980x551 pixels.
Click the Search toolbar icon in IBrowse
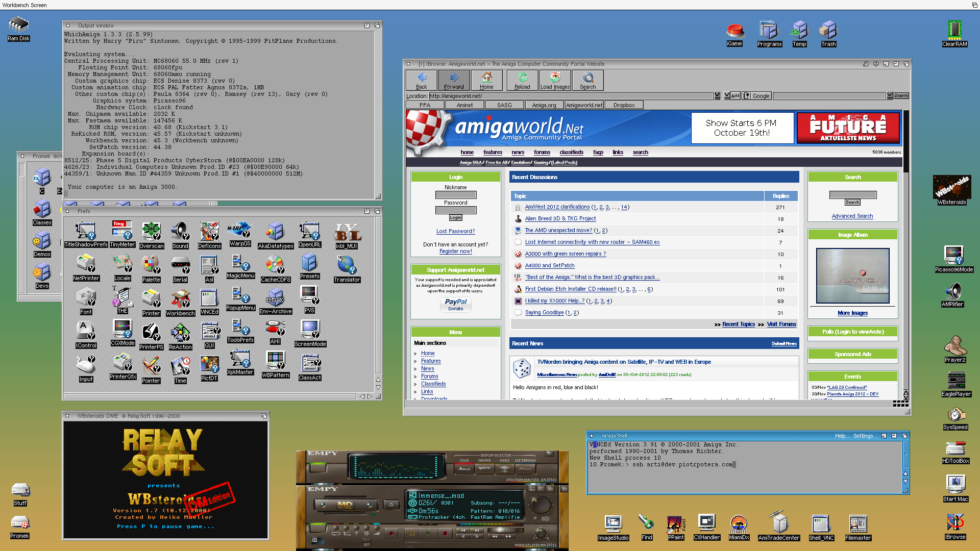[588, 80]
